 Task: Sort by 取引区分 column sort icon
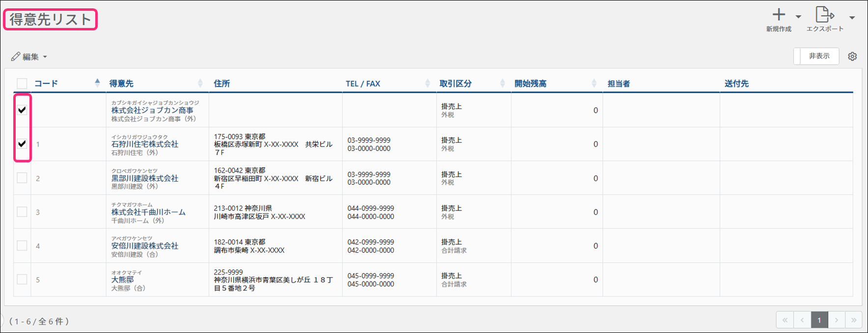pos(502,83)
